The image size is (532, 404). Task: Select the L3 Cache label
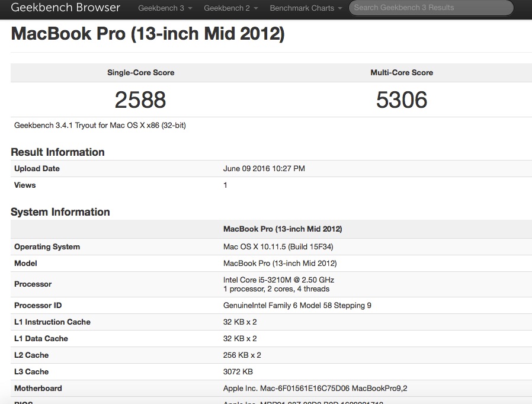pyautogui.click(x=31, y=372)
